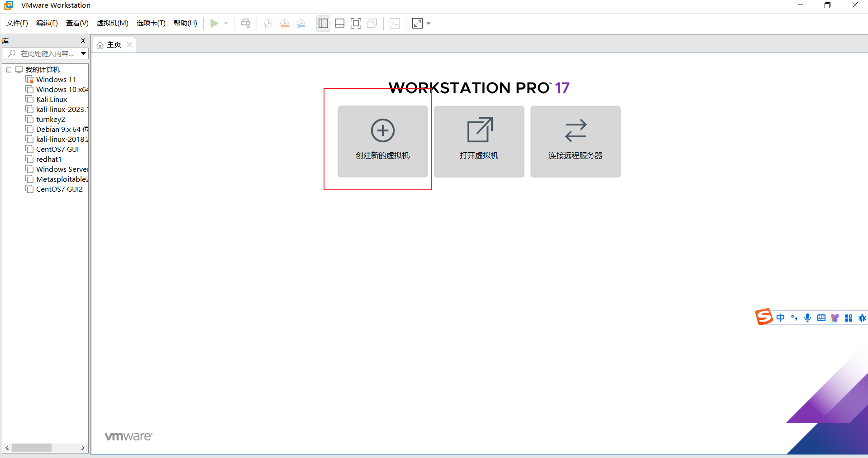The height and width of the screenshot is (458, 868).
Task: Open Sogou skin shirt icon
Action: pos(835,318)
